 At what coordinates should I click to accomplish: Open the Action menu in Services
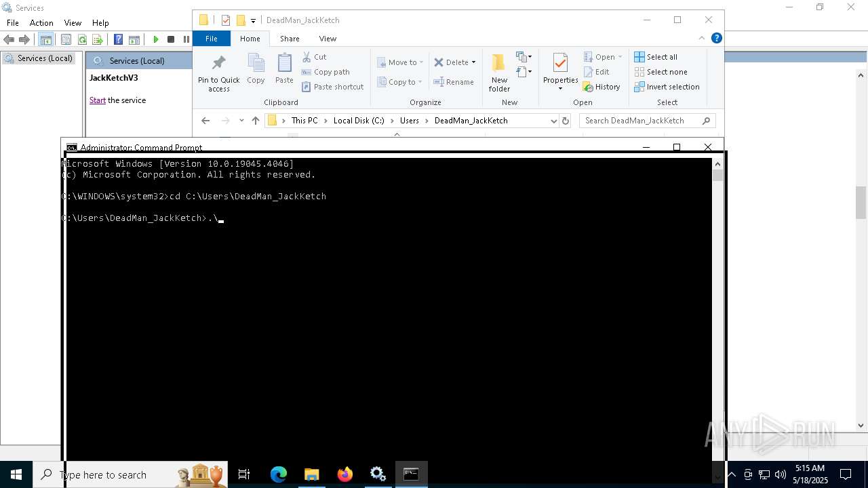tap(41, 23)
